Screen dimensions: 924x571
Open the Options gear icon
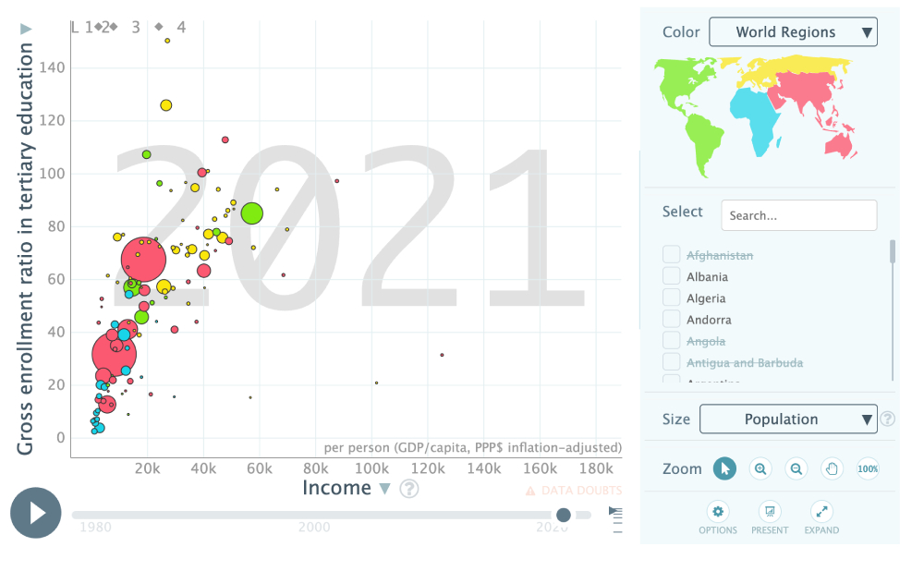click(718, 511)
